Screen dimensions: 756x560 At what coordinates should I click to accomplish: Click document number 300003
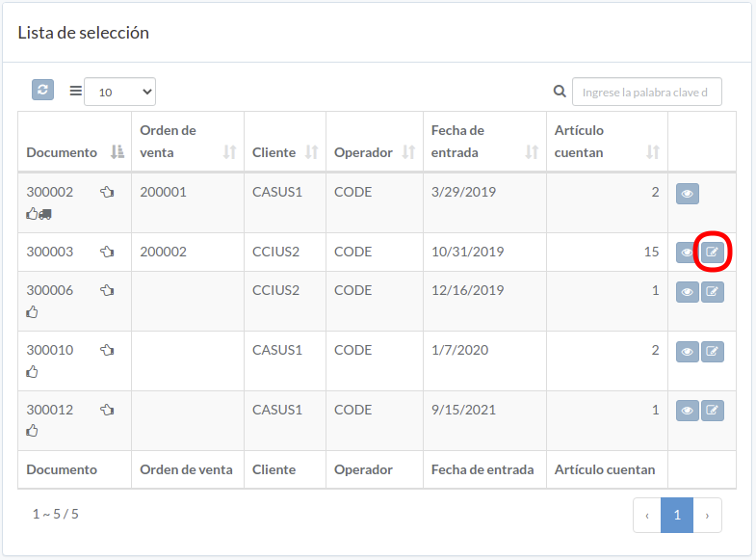pyautogui.click(x=50, y=252)
